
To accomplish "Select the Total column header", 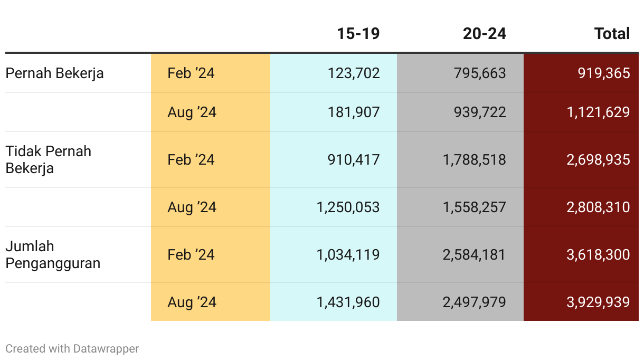I will (x=612, y=34).
